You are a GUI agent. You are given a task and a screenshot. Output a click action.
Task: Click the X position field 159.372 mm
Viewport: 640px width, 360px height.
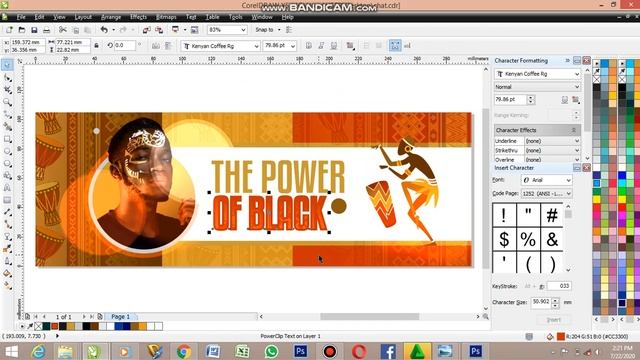click(27, 42)
